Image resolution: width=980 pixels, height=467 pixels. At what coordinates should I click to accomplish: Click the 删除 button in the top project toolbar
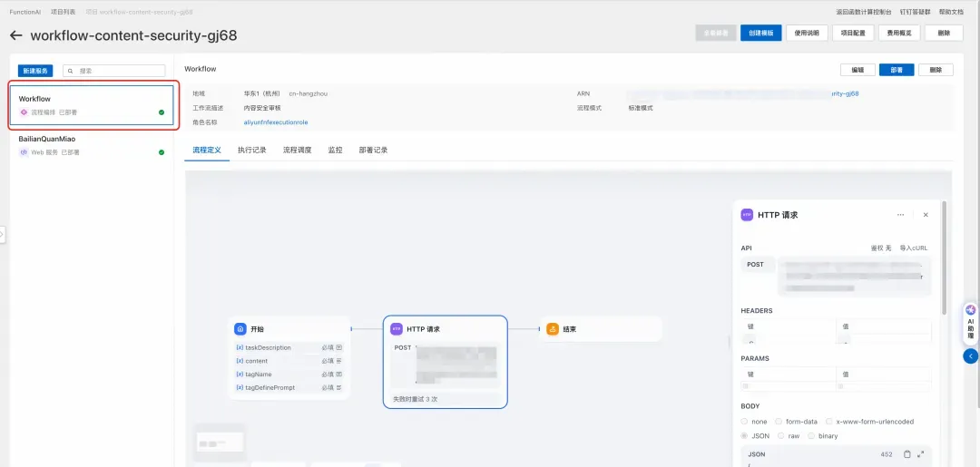click(x=944, y=33)
